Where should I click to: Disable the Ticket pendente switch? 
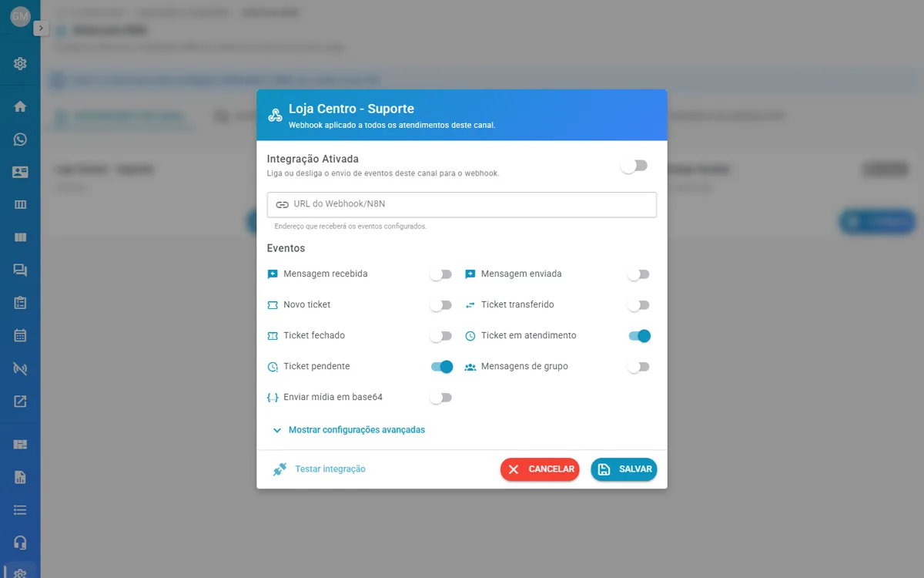(x=442, y=367)
